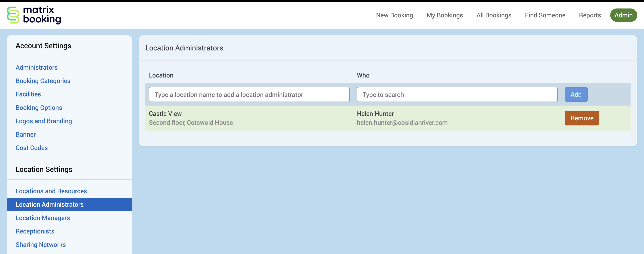Go to Facilities settings

pos(28,94)
